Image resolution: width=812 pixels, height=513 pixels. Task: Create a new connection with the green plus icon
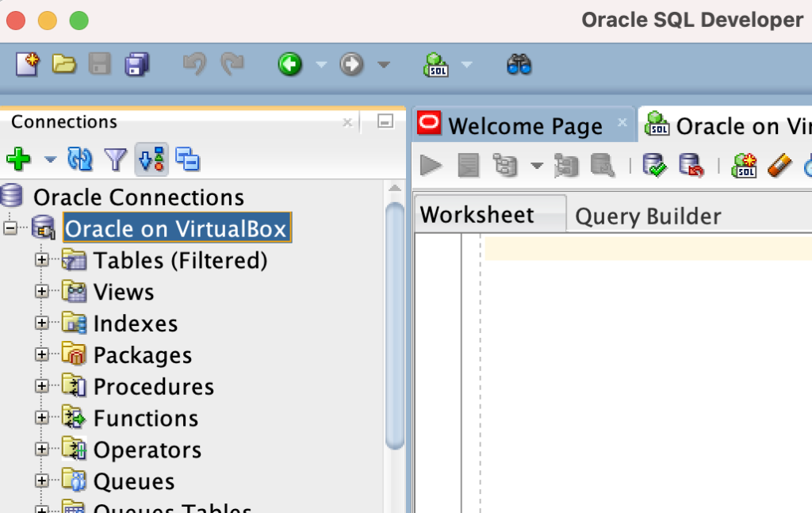click(20, 159)
